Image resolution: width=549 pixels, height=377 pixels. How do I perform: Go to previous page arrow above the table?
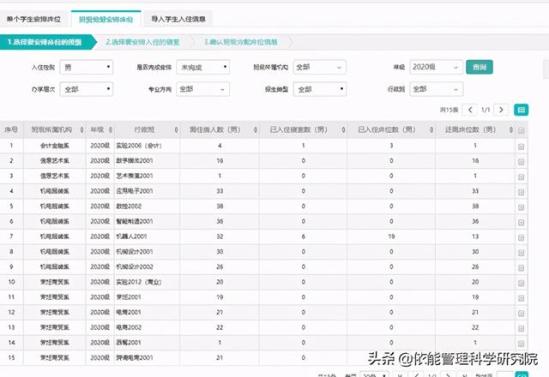tap(470, 110)
